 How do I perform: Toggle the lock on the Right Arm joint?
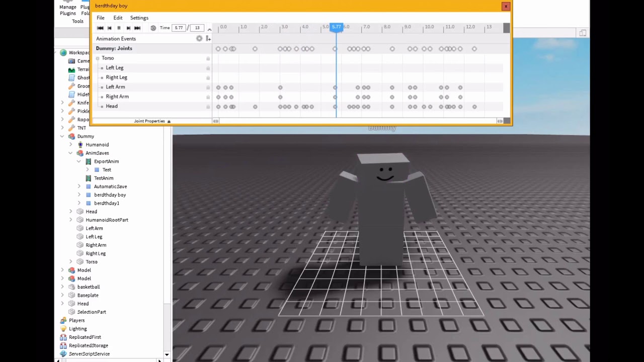[208, 97]
